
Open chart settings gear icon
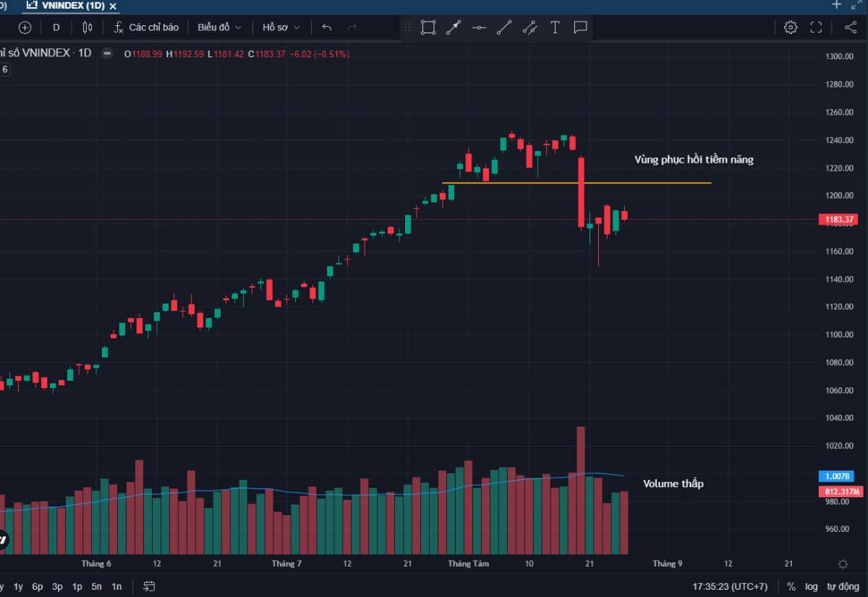click(x=791, y=27)
